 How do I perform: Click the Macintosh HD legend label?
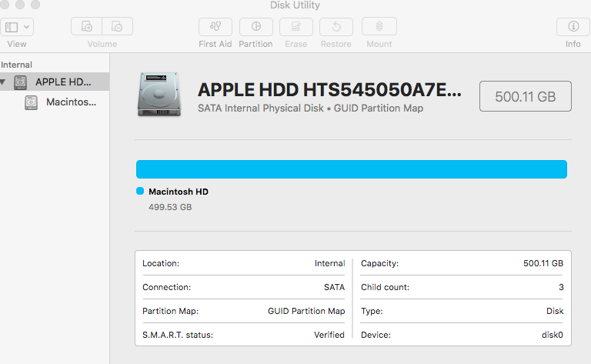point(179,192)
